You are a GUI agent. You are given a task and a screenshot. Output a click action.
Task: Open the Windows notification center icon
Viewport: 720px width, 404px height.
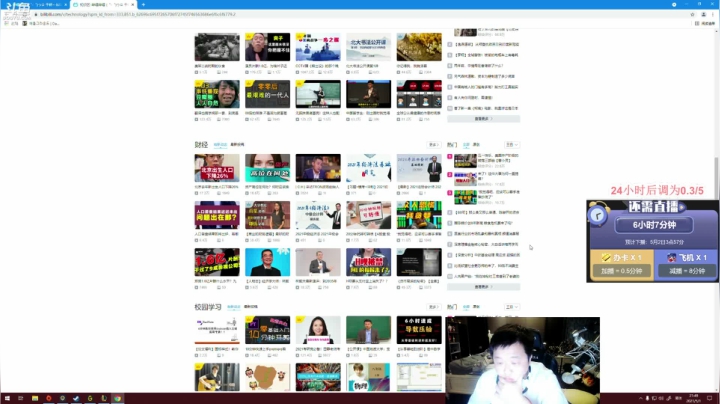click(709, 398)
